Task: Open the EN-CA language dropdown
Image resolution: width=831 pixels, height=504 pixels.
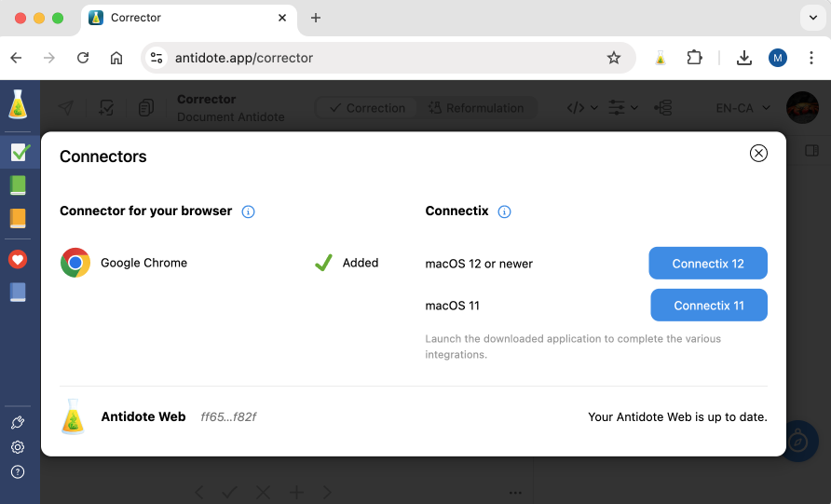Action: 742,108
